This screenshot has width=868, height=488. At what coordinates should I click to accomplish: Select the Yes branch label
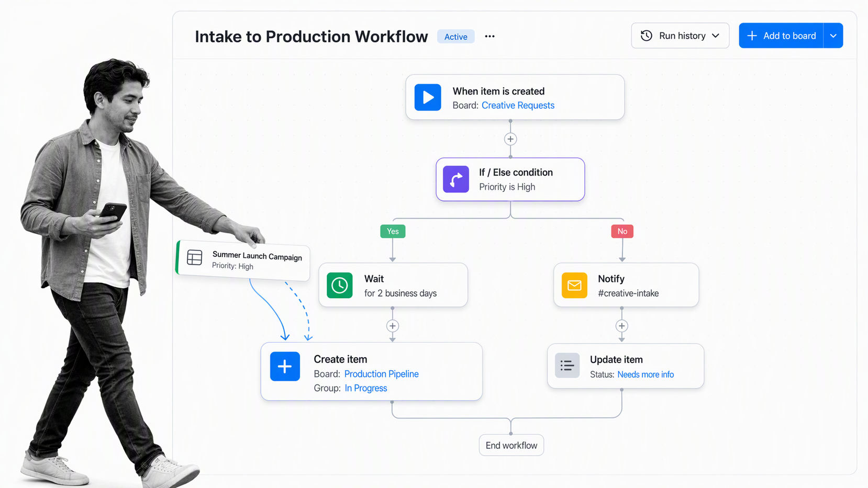tap(393, 231)
